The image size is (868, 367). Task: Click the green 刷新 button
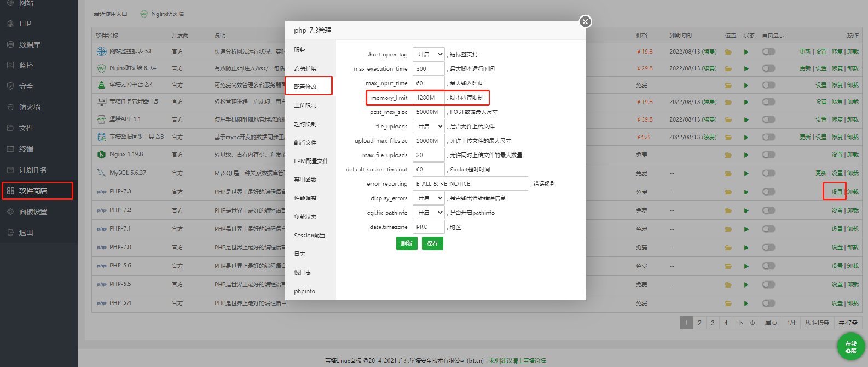[x=407, y=243]
